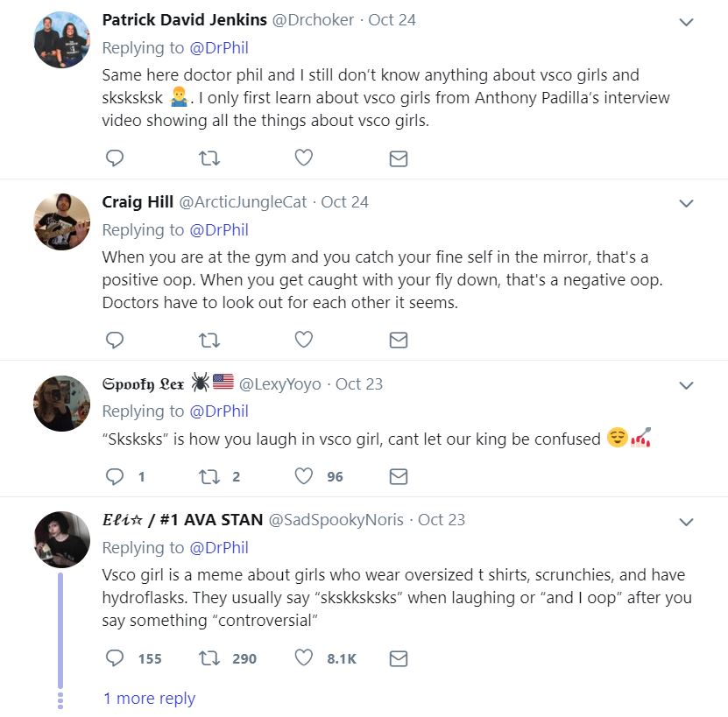This screenshot has width=728, height=717.
Task: Reply to the tweet with 155 replies
Action: [114, 658]
